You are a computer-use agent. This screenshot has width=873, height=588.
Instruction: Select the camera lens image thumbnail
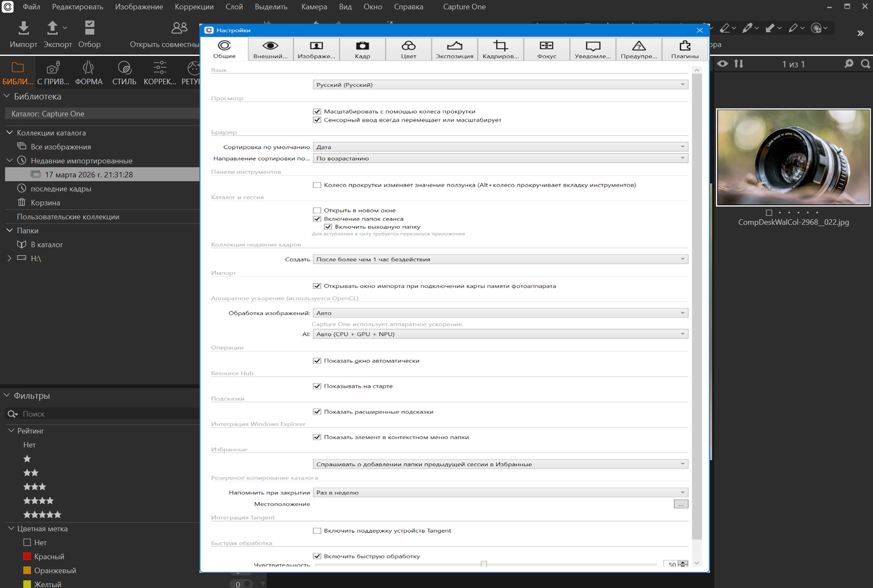pyautogui.click(x=793, y=157)
